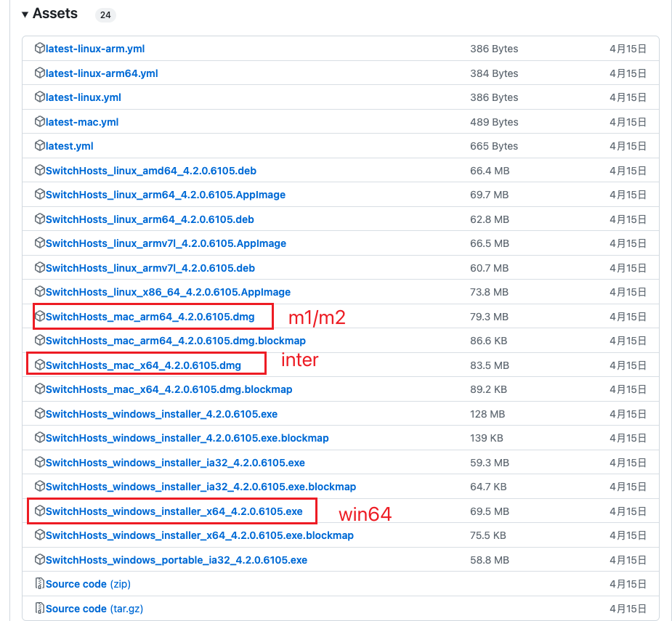Click package icon beside windows_installer exe.blockmap

39,437
